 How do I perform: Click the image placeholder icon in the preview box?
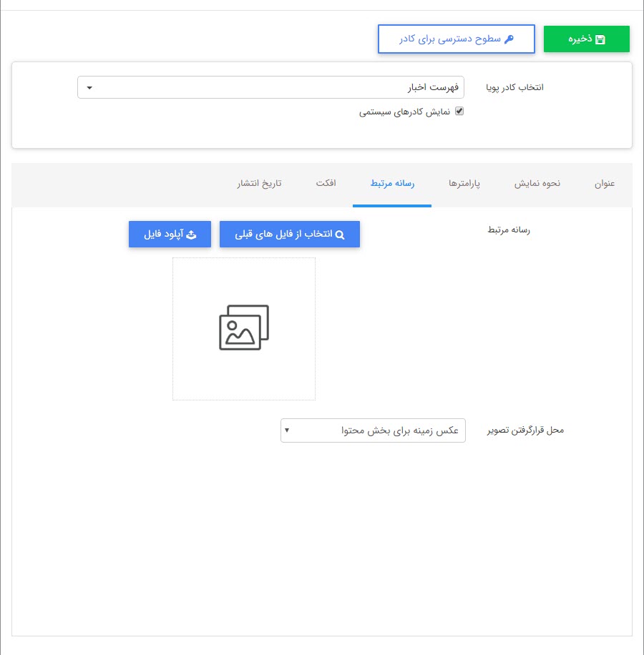point(244,327)
